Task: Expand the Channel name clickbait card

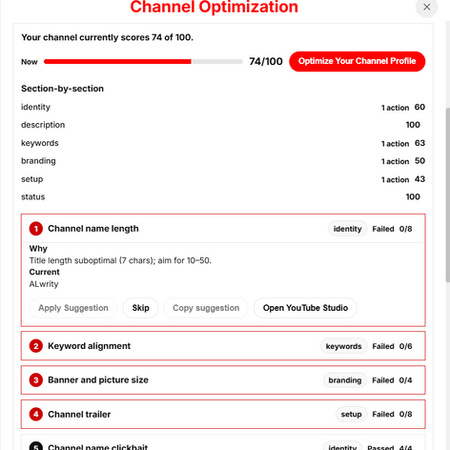Action: click(x=223, y=443)
